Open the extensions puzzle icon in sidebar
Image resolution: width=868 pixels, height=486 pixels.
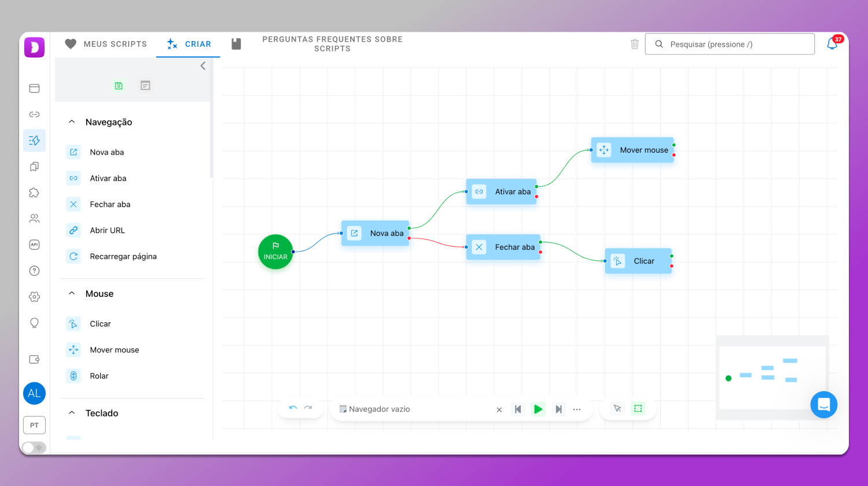click(34, 193)
